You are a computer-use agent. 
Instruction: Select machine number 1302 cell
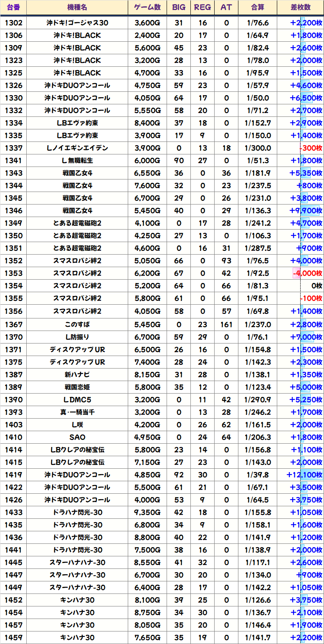[x=13, y=23]
